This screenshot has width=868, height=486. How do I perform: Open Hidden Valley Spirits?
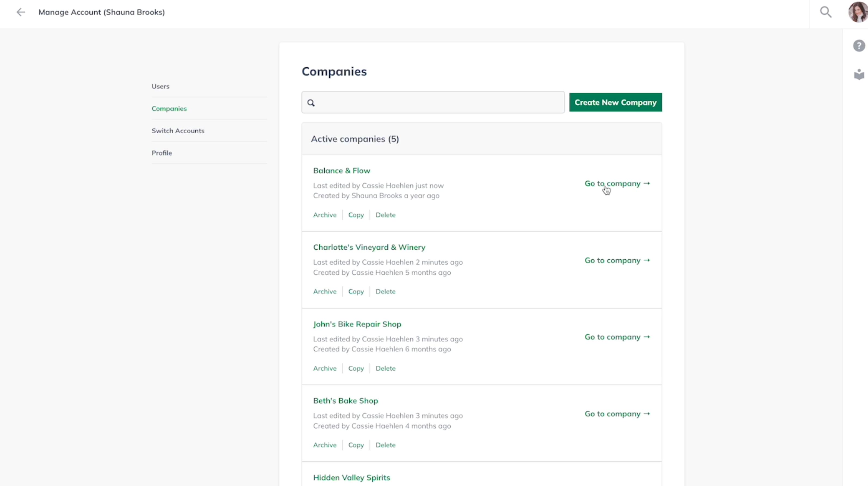tap(352, 477)
